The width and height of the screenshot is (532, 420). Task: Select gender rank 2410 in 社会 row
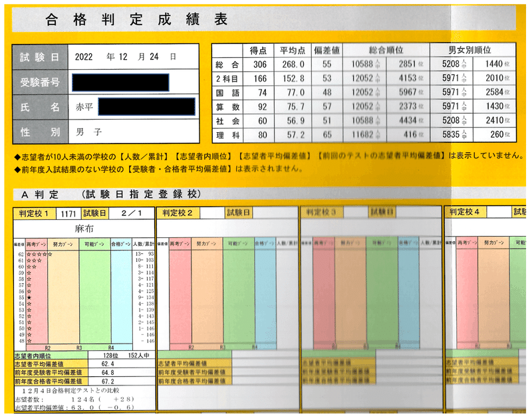pyautogui.click(x=494, y=120)
